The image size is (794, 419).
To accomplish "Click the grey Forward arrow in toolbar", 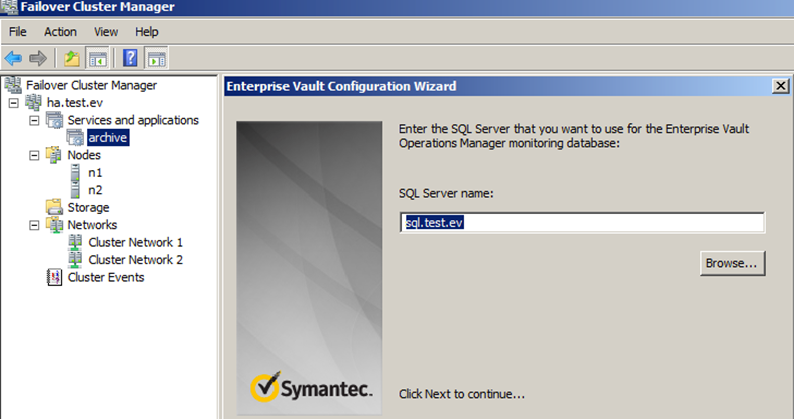I will (x=38, y=59).
